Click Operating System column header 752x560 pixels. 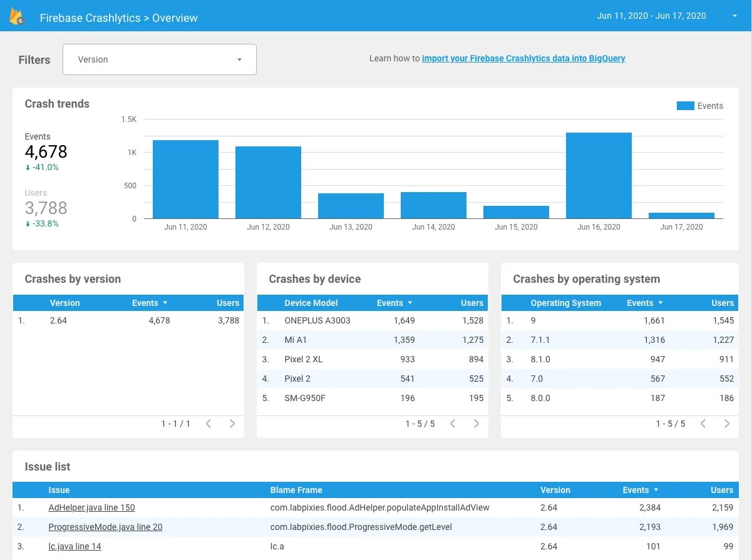click(x=565, y=303)
